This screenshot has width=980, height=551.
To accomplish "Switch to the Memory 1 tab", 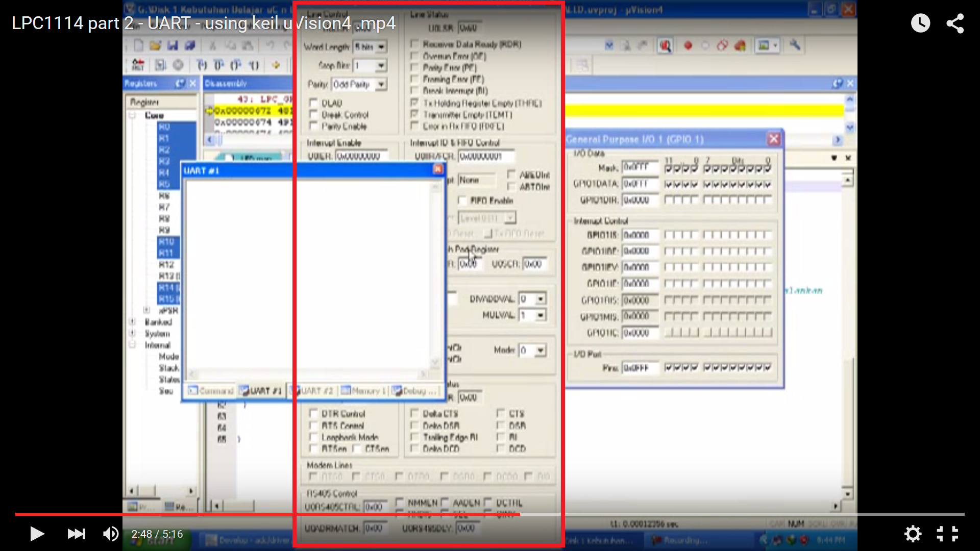I will [x=364, y=391].
